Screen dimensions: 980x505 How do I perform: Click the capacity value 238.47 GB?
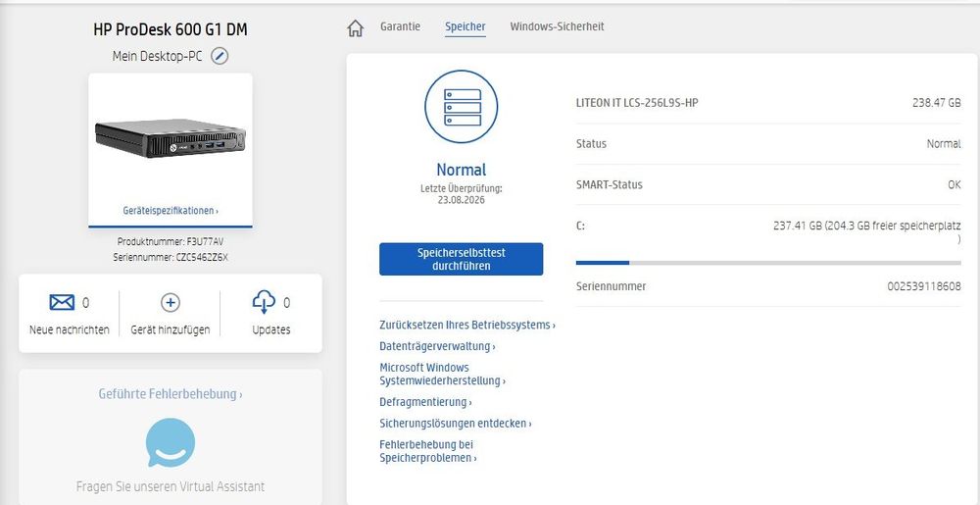coord(936,103)
